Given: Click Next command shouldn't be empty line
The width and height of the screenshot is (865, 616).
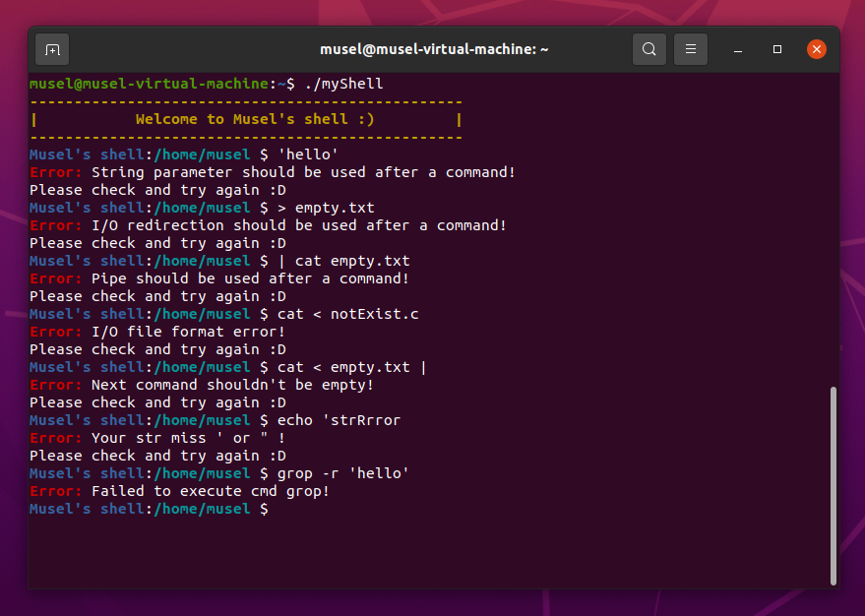Looking at the screenshot, I should pos(202,385).
